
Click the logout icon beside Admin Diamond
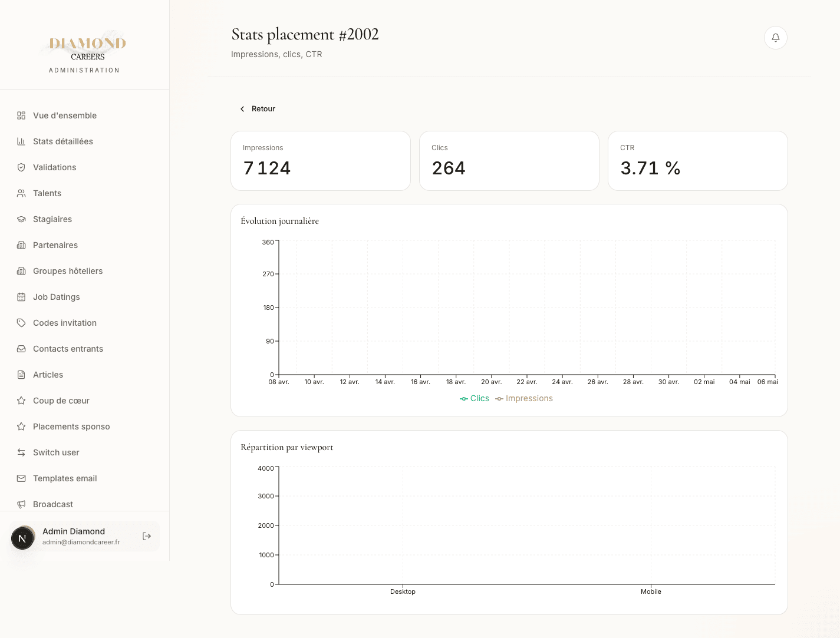(147, 536)
